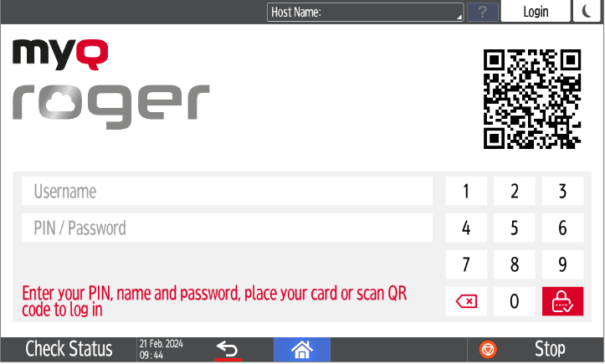Tap the QR code image
Screen dimensions: 605x364
[x=532, y=99]
